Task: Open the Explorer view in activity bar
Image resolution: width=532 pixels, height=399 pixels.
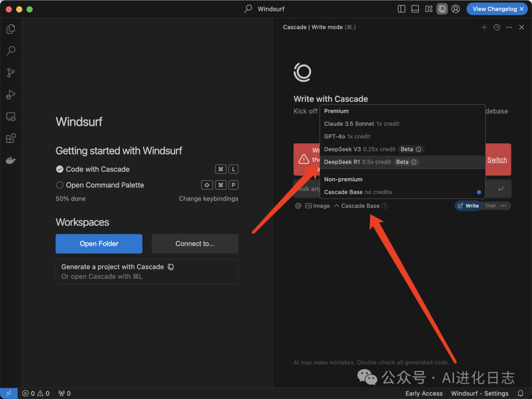Action: [11, 29]
